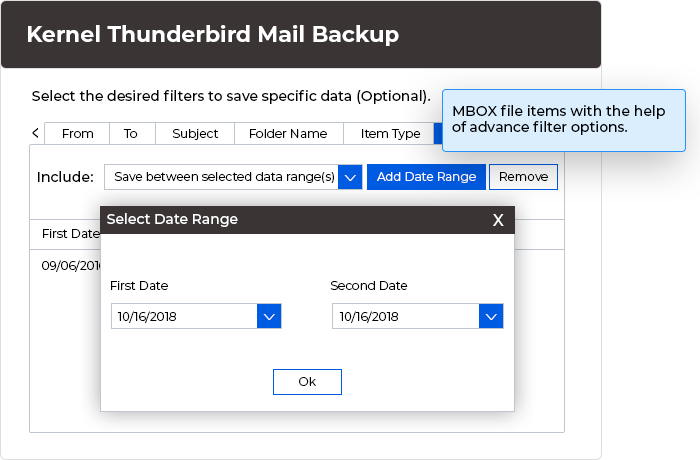Open the First Date calendar dropdown arrow
This screenshot has height=460, width=700.
269,316
